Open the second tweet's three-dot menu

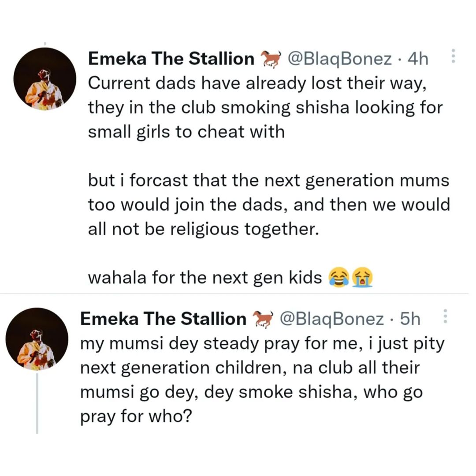coord(445,316)
